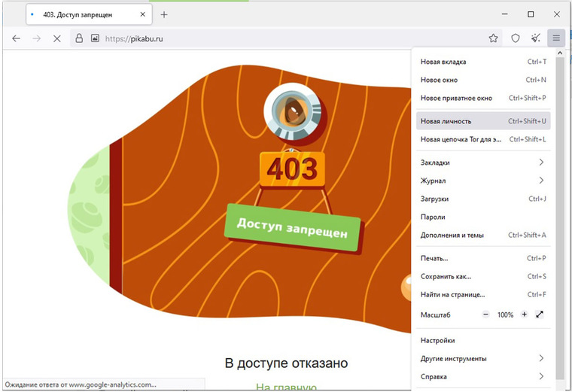Enter full screen using the arrows icon
Viewport: 572px width, 392px height.
point(540,315)
